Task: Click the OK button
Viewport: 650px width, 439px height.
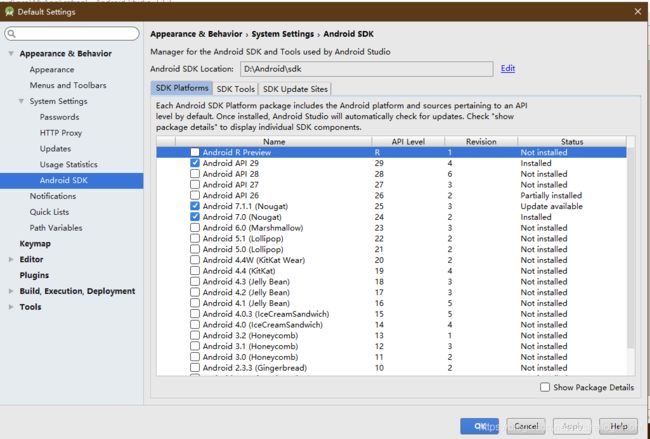Action: pyautogui.click(x=480, y=426)
